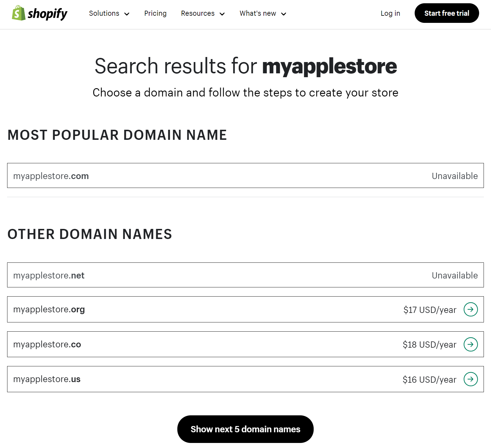Click the Pricing menu item

pos(155,13)
